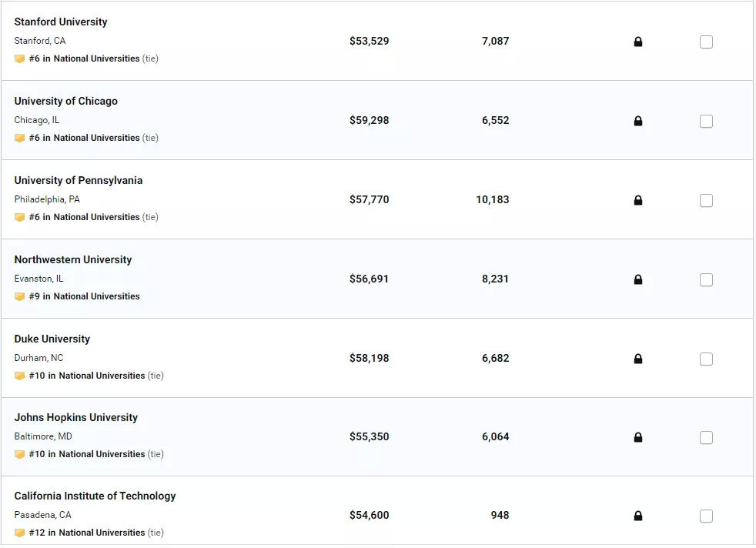Click the lock icon for Johns Hopkins University

pos(638,437)
